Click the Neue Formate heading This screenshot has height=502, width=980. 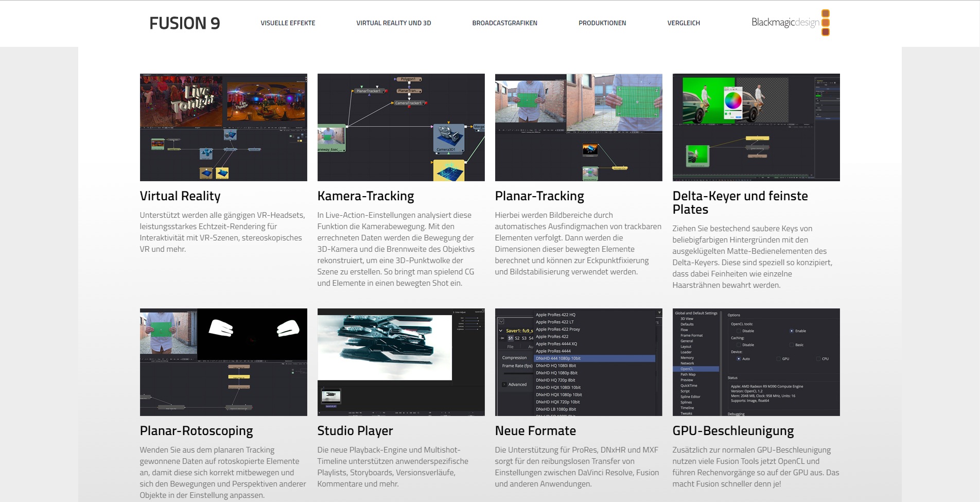coord(535,431)
